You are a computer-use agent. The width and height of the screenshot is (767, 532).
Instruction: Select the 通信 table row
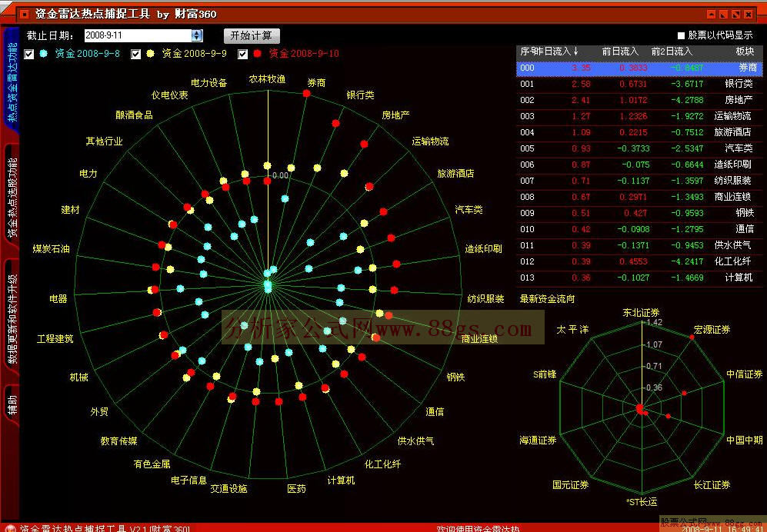639,229
